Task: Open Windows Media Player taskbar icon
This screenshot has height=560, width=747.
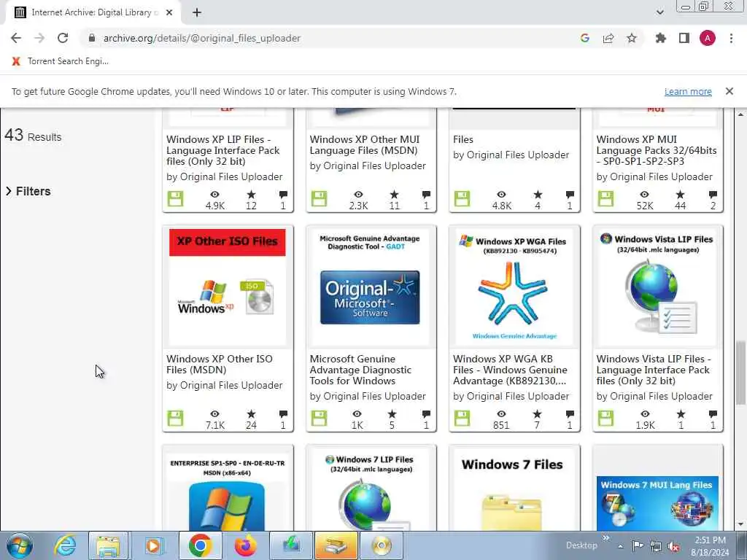Action: [153, 545]
